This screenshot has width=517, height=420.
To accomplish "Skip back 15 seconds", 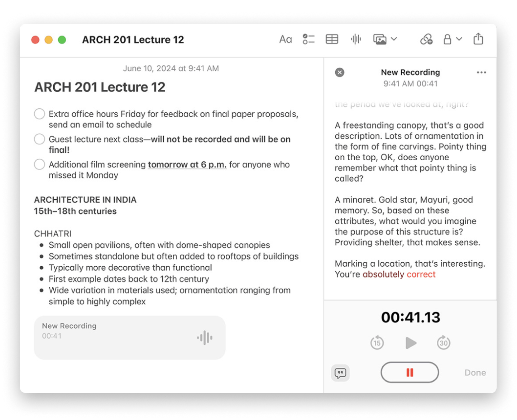I will [x=377, y=342].
